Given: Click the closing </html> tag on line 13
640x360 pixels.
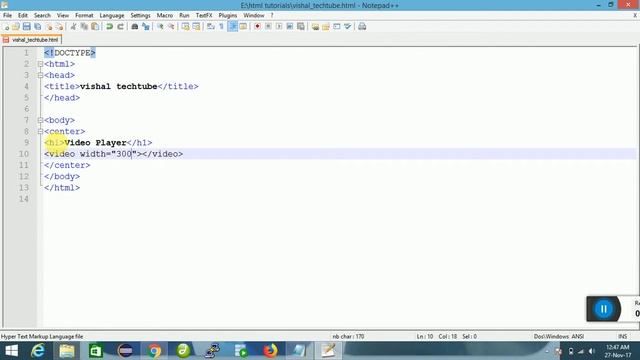Looking at the screenshot, I should tap(62, 188).
